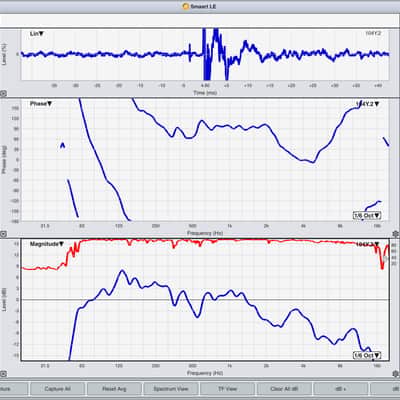Collapse the impulse response pane with the corner icon

[x=3, y=94]
